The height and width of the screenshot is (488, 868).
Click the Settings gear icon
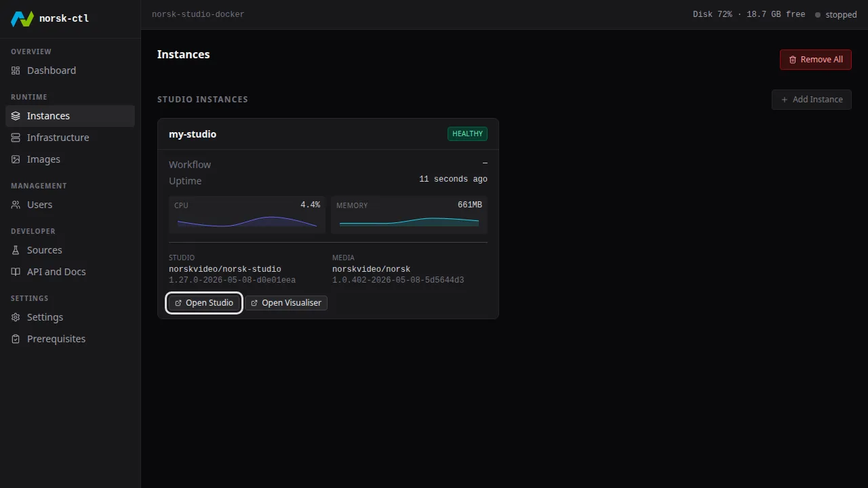coord(16,317)
